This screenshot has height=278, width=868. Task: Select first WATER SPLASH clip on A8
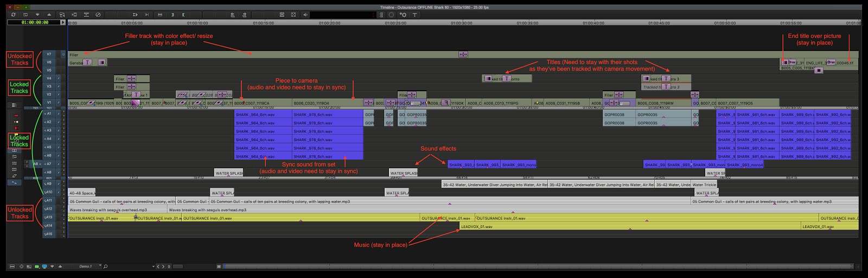(229, 173)
